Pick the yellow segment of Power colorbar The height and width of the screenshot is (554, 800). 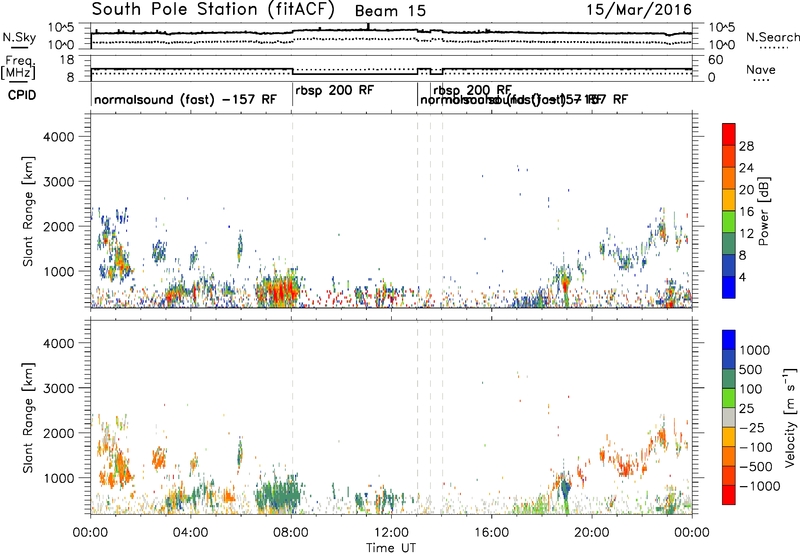point(729,200)
